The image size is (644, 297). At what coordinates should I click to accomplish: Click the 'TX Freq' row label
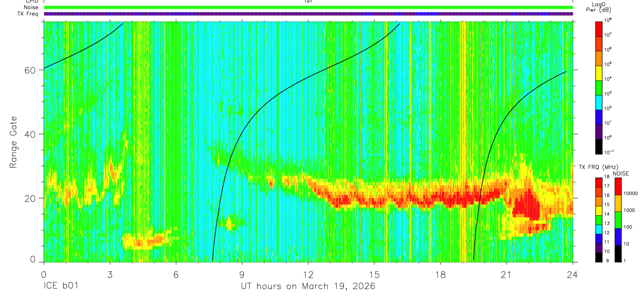pos(29,14)
